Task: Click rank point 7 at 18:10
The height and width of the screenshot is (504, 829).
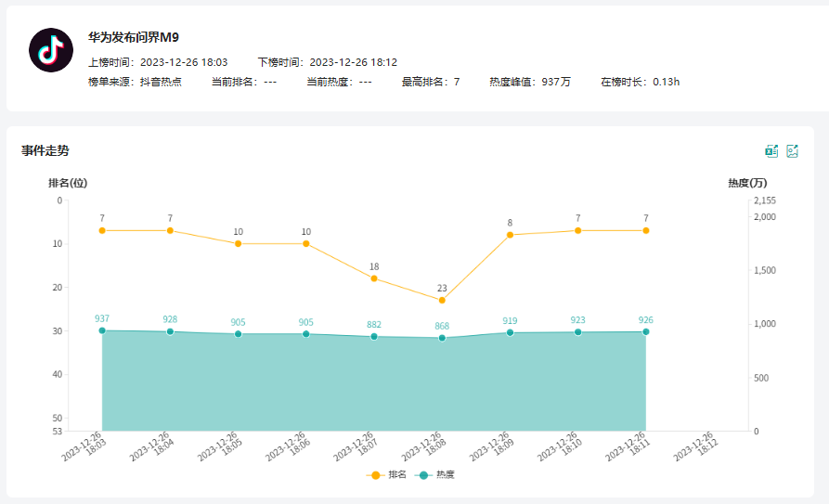Action: pyautogui.click(x=577, y=230)
